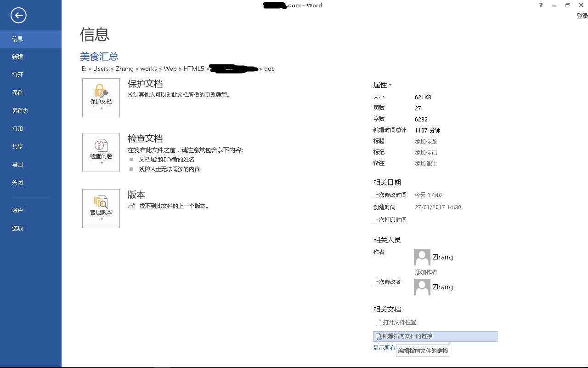Viewport: 588px width, 368px height.
Task: Click the 打开文件位置 link
Action: (x=396, y=322)
